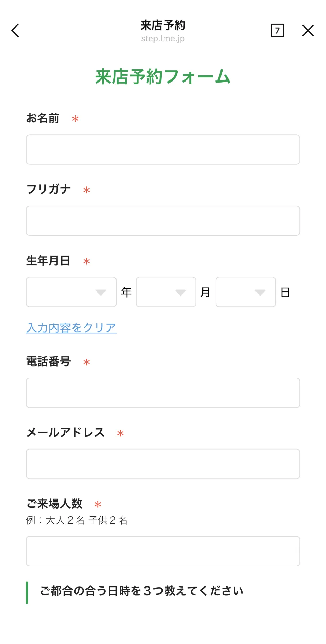Click the ご都合の合う日時を３つ教えてください heading
The width and height of the screenshot is (326, 644).
pos(142,591)
